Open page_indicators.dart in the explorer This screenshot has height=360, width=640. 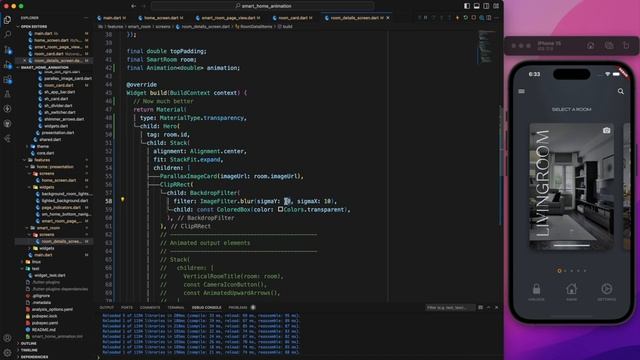[61, 207]
